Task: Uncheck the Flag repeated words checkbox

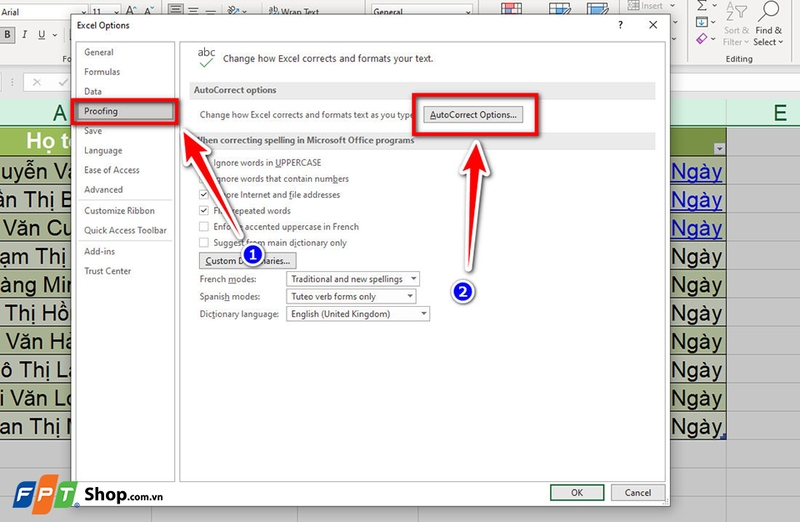Action: 204,210
